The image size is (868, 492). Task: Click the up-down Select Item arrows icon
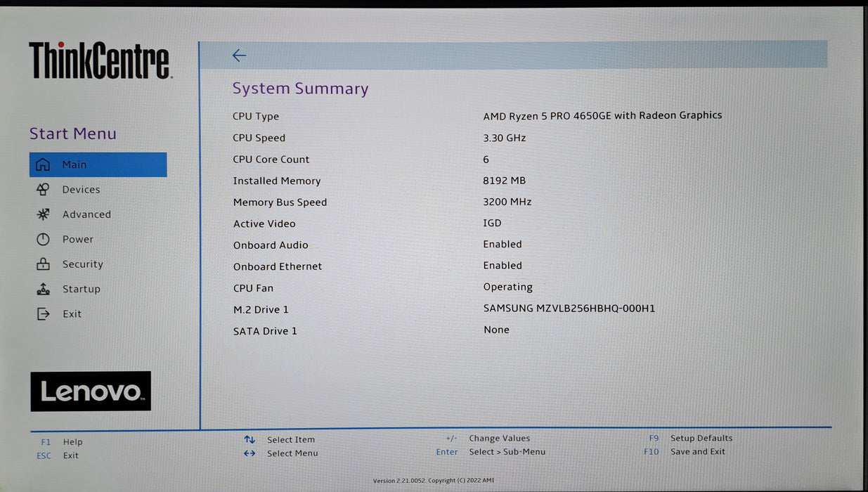250,440
